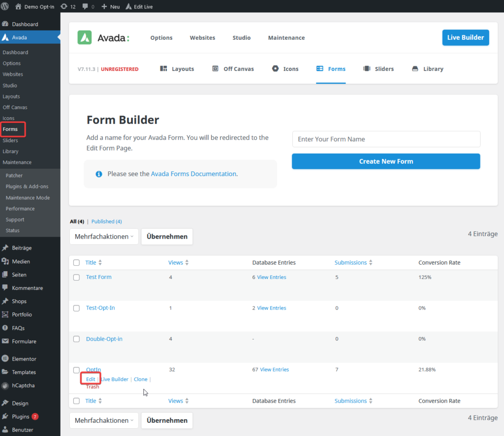
Task: Check the Double-Opt-in row checkbox
Action: point(76,339)
